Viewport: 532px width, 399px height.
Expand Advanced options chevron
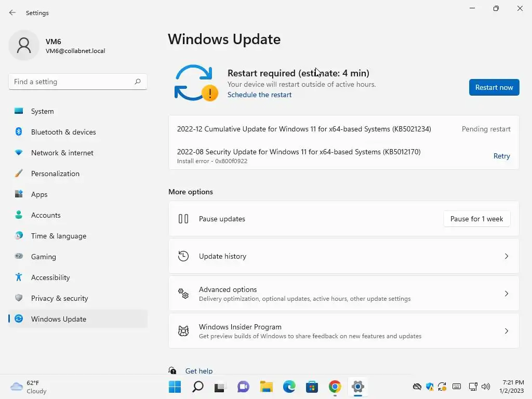[x=506, y=294]
